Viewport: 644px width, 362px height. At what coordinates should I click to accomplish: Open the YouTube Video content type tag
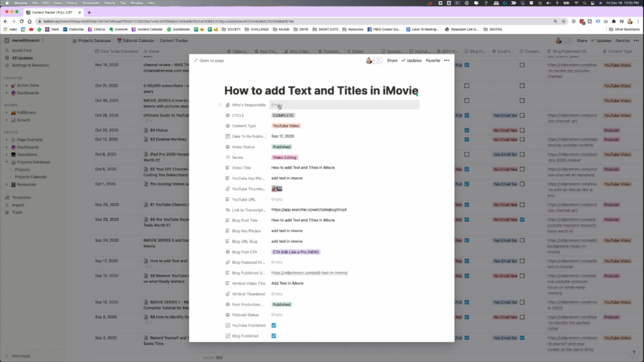[286, 126]
